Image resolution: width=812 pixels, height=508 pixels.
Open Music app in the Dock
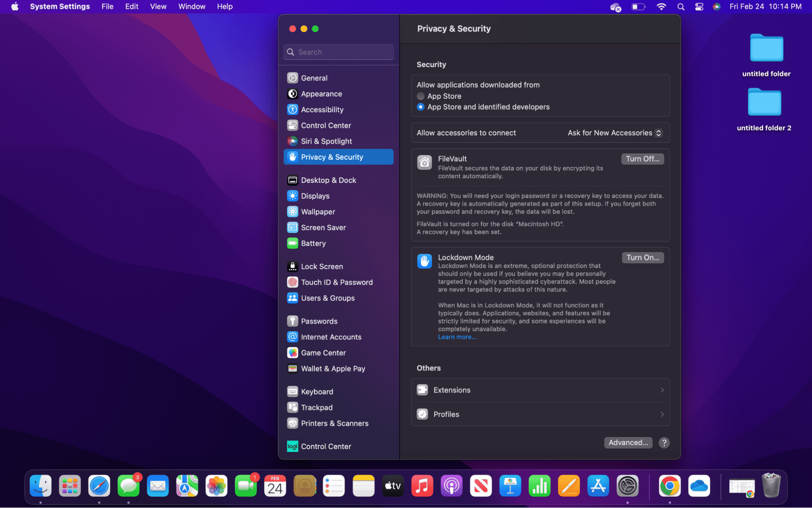(422, 486)
